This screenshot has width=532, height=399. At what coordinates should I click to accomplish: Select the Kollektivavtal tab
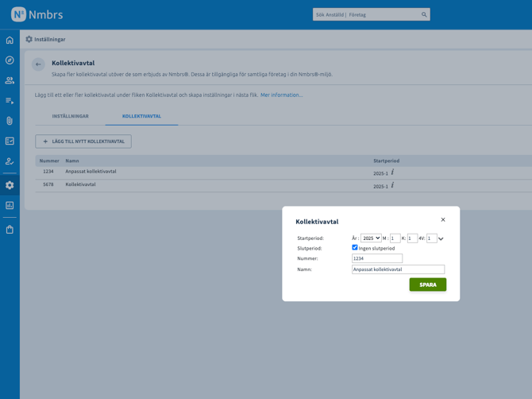pyautogui.click(x=141, y=116)
